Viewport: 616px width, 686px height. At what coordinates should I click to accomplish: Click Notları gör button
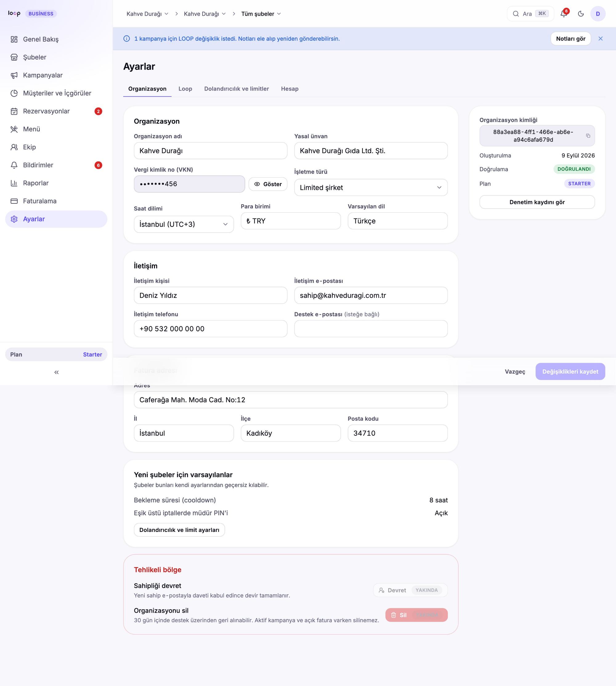point(571,39)
